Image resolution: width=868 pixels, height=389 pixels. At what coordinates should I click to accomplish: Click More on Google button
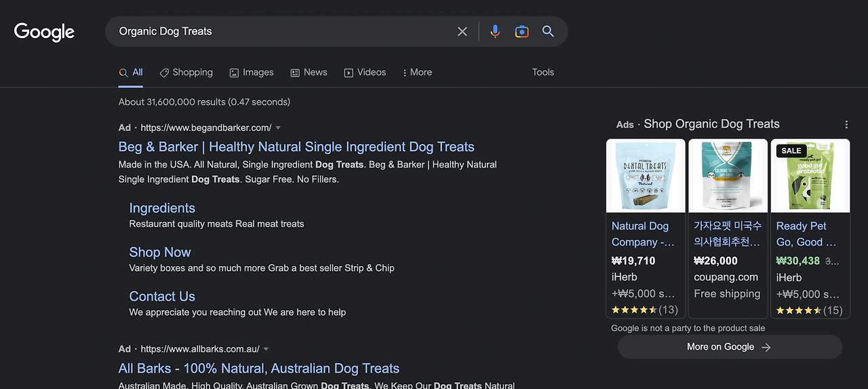730,347
